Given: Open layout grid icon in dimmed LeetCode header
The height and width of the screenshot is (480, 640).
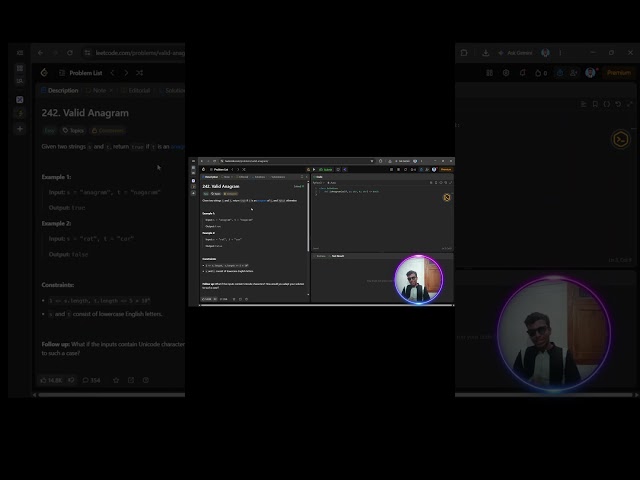Looking at the screenshot, I should pos(489,73).
